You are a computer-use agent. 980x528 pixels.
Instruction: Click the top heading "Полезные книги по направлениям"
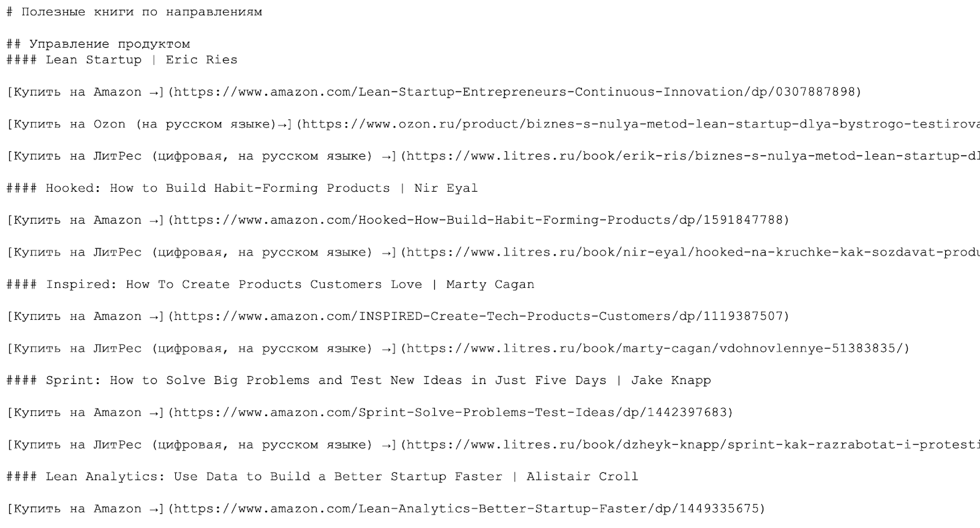[x=141, y=12]
